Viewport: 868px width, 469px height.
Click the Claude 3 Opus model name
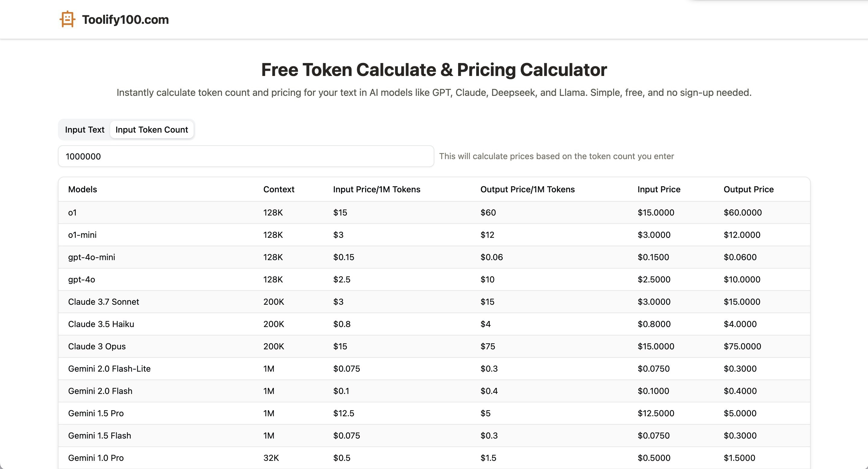(x=97, y=346)
